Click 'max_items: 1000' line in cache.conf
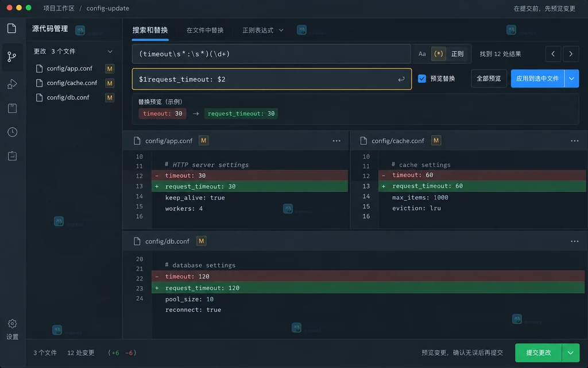 pos(420,198)
